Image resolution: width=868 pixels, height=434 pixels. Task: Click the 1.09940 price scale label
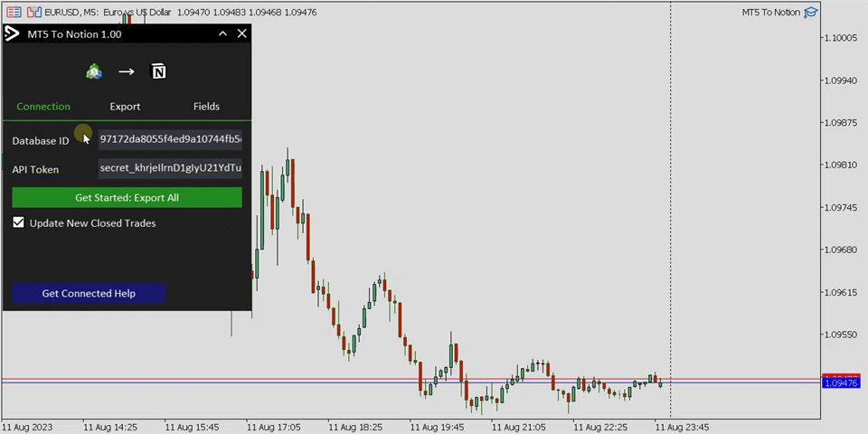click(x=842, y=80)
